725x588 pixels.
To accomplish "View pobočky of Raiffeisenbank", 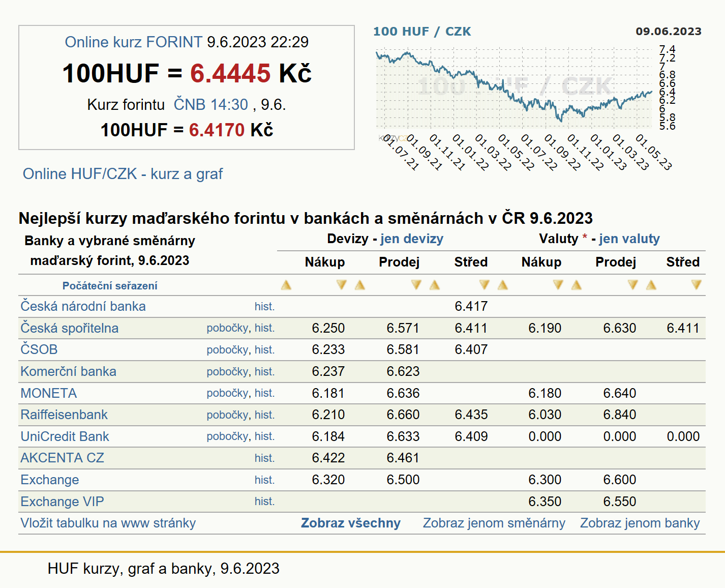I will (227, 415).
